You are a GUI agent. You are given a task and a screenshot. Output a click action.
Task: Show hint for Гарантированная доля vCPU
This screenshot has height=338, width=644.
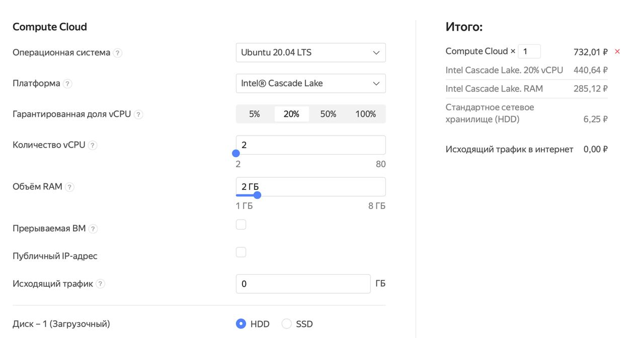coord(138,114)
